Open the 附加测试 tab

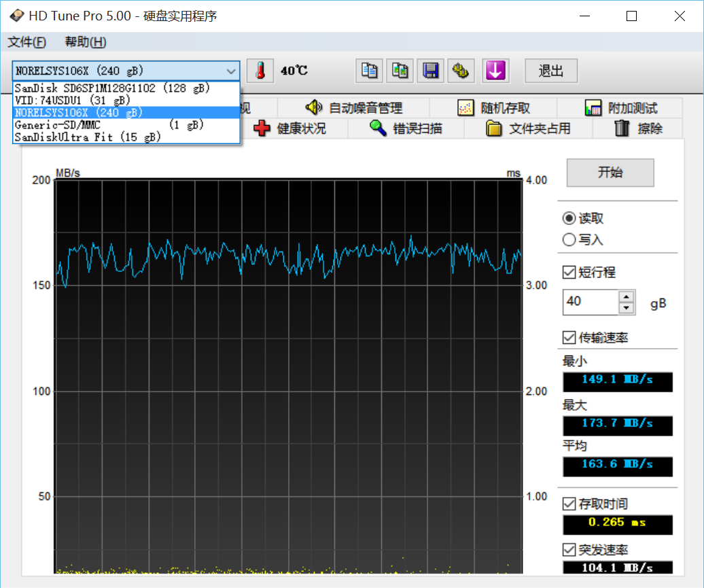tap(620, 108)
